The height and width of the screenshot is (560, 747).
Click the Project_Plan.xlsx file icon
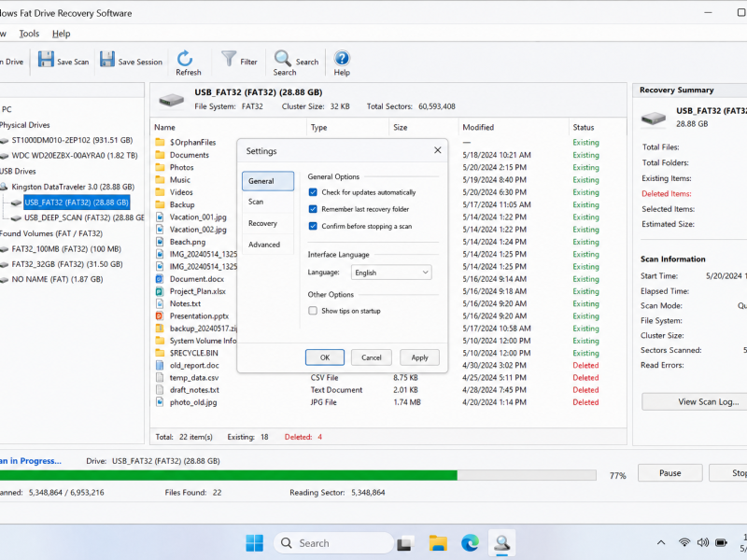pos(160,291)
